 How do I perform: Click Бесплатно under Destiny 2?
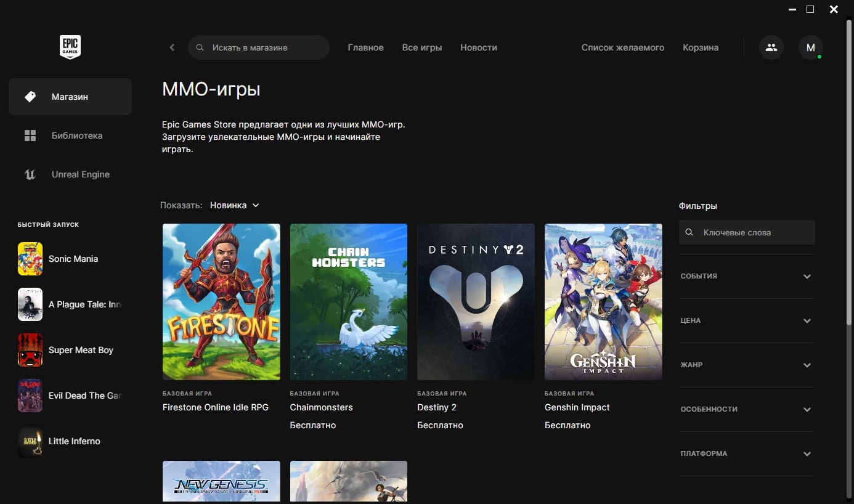[x=440, y=425]
